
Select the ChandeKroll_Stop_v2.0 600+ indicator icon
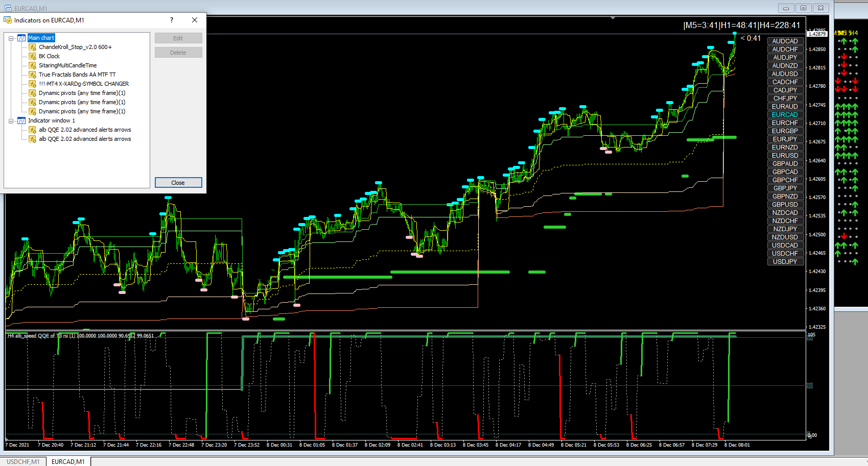[32, 47]
